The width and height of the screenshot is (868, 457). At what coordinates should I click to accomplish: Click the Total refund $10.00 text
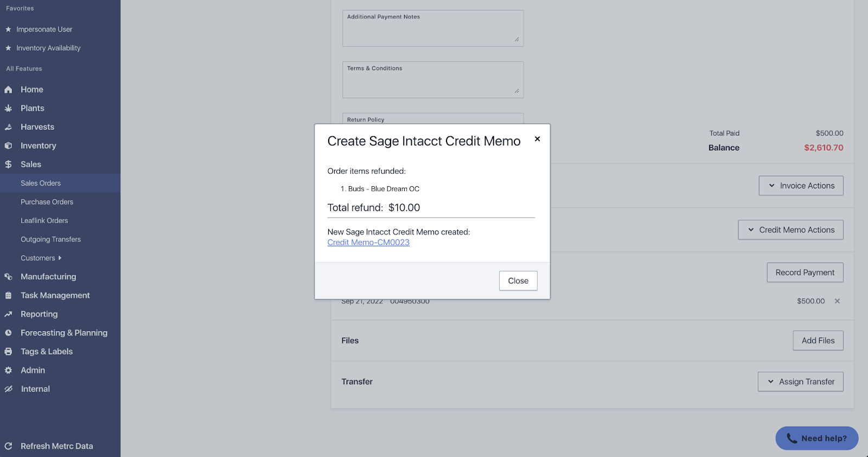pos(374,208)
